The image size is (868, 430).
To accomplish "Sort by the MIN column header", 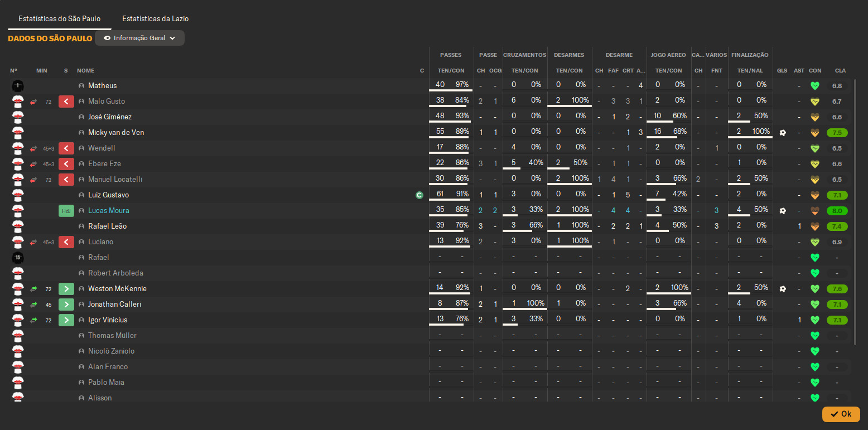I will [x=42, y=71].
